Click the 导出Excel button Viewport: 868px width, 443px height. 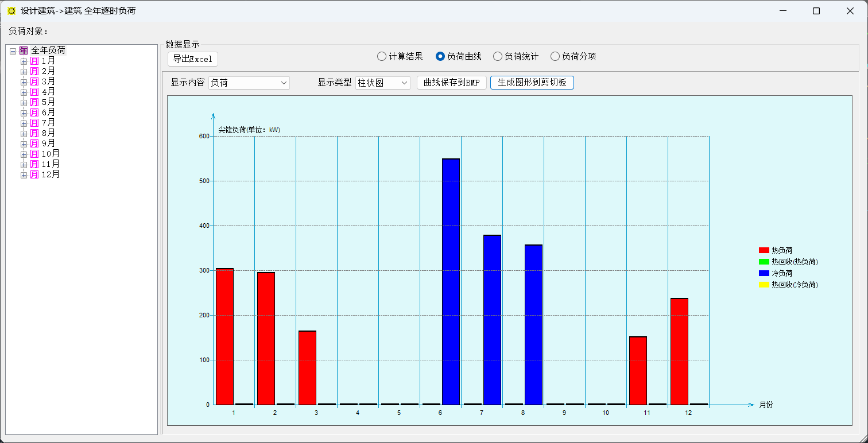coord(193,59)
